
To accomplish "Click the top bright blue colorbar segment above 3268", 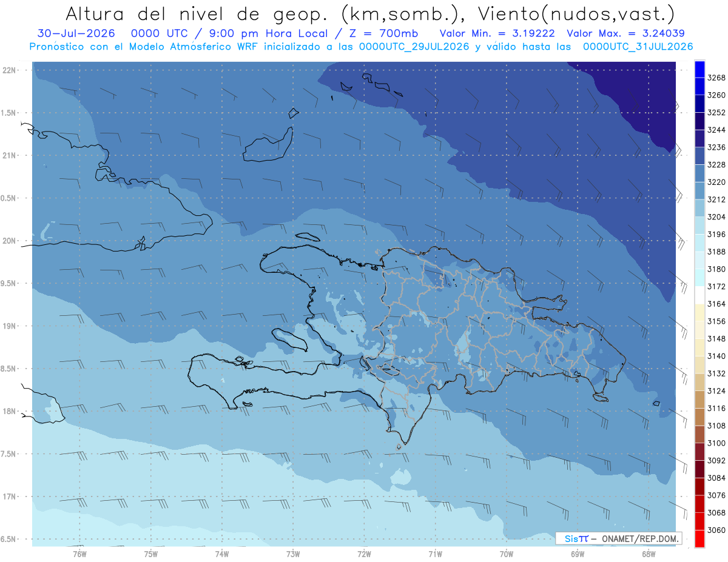I will 699,69.
